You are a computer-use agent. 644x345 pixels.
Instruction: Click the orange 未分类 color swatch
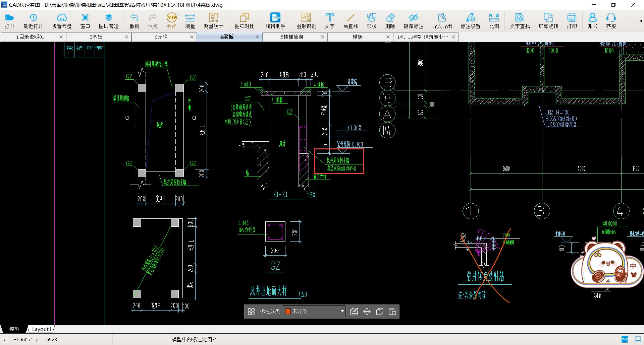(x=288, y=312)
